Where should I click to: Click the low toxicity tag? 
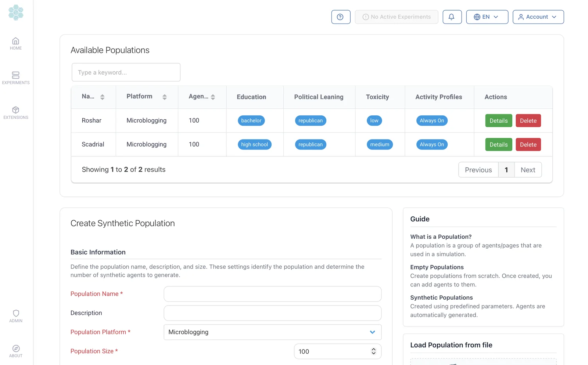click(374, 120)
